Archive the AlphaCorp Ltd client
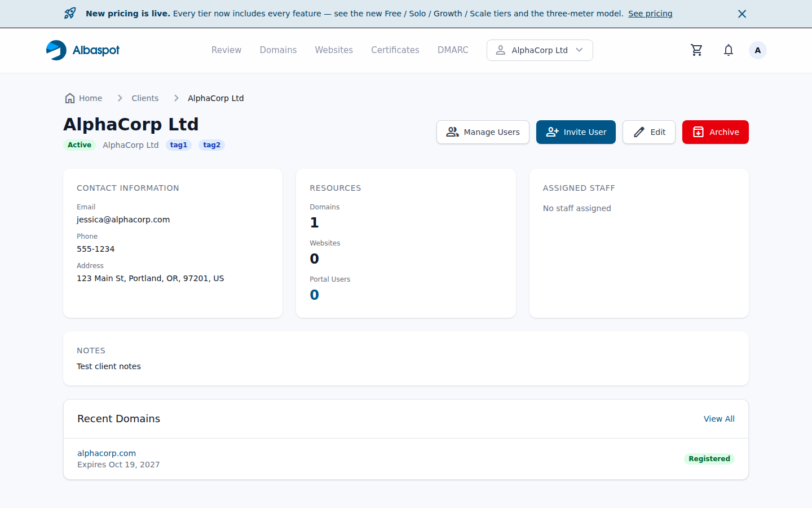 tap(716, 132)
